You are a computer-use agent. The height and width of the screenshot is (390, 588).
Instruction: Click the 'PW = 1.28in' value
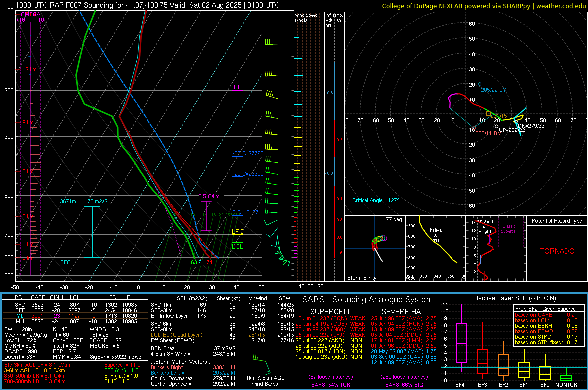[x=18, y=329]
